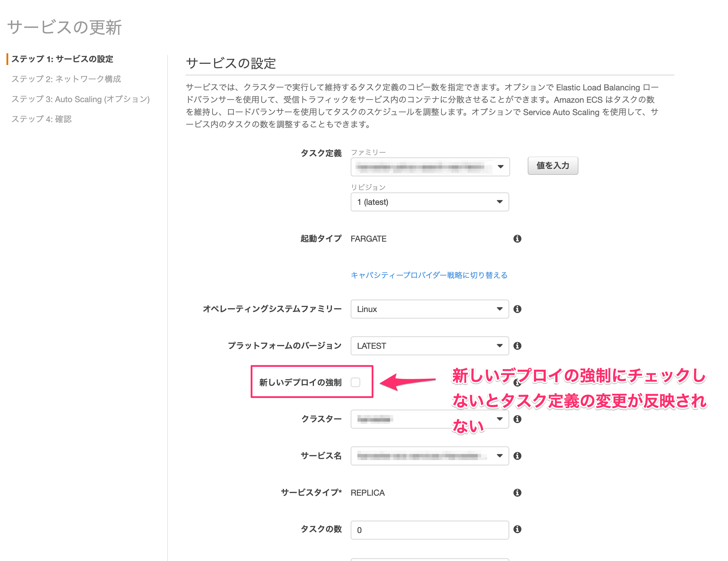728x561 pixels.
Task: Select ステップ 1: サービスの設定 in sidebar
Action: pos(62,59)
